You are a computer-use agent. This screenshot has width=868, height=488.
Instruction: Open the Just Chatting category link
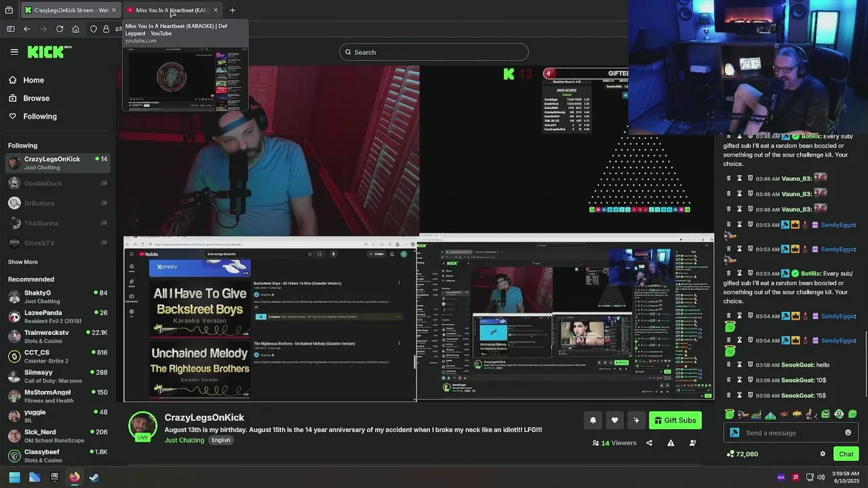(x=184, y=441)
